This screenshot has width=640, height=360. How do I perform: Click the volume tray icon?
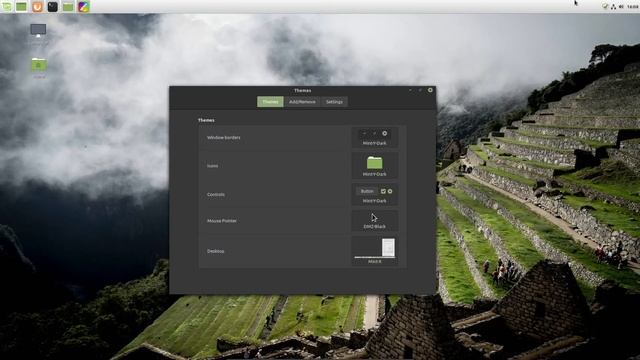pyautogui.click(x=621, y=6)
